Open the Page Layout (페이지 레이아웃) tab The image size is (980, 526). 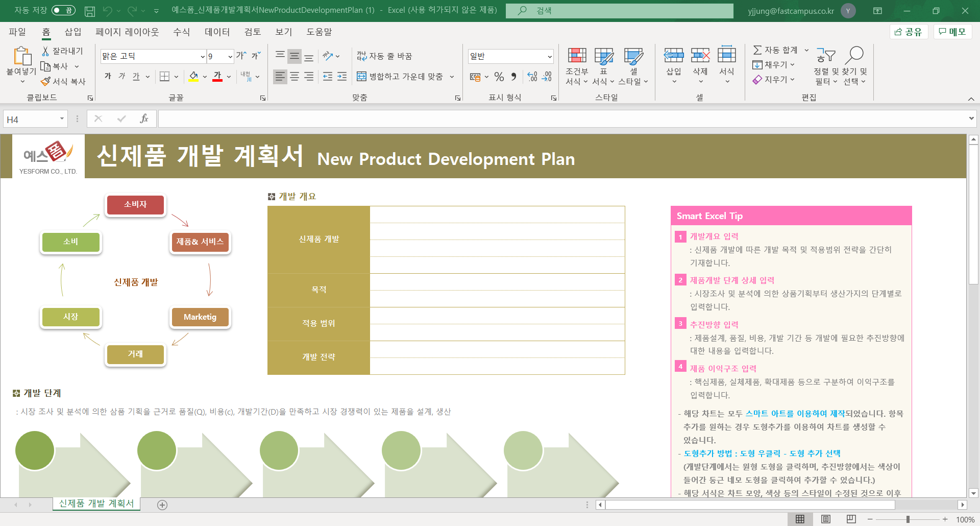pyautogui.click(x=127, y=32)
